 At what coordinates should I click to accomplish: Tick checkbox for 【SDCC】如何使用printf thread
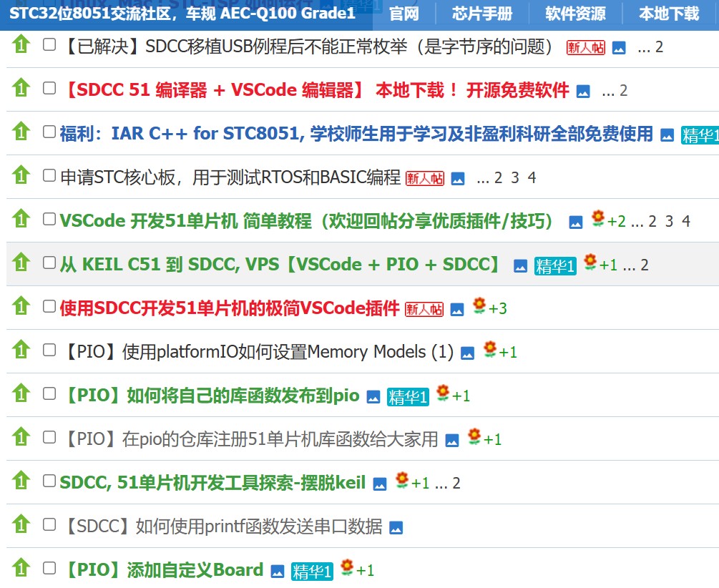(x=49, y=524)
